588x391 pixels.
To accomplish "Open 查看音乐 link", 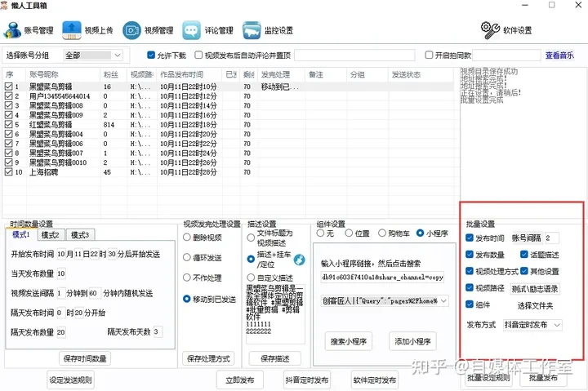I will pos(559,56).
